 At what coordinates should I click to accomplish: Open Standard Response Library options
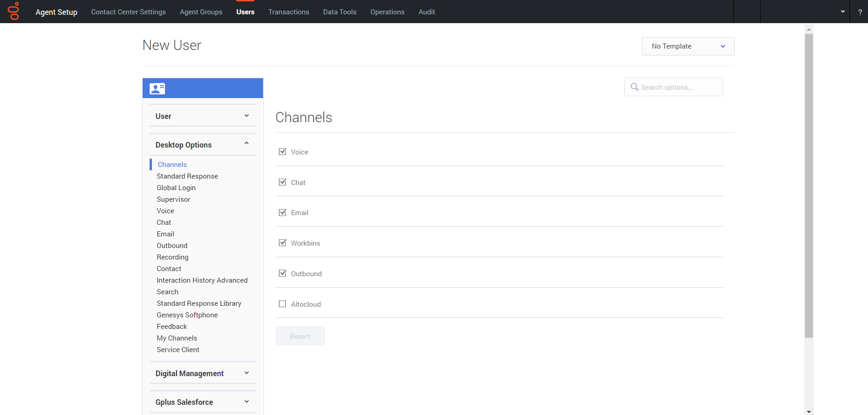(x=199, y=303)
